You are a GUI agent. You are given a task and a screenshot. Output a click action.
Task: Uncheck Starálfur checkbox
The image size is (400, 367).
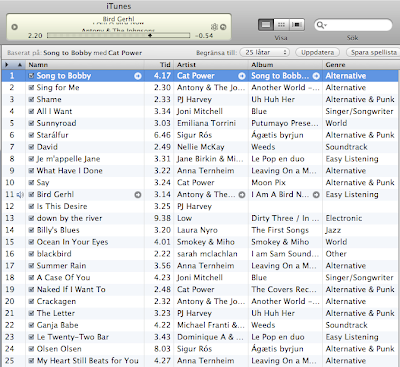click(x=31, y=135)
